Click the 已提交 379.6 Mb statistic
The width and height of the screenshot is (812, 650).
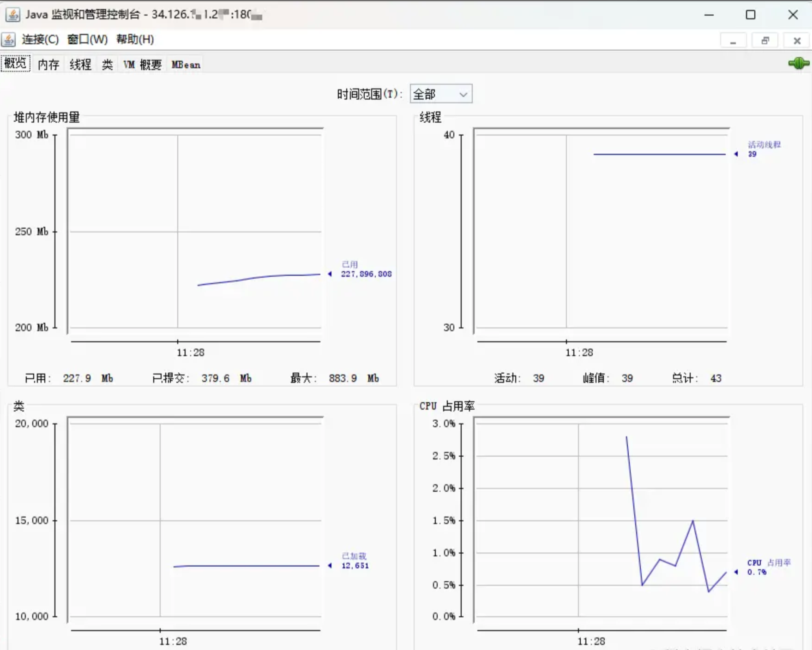pyautogui.click(x=202, y=378)
